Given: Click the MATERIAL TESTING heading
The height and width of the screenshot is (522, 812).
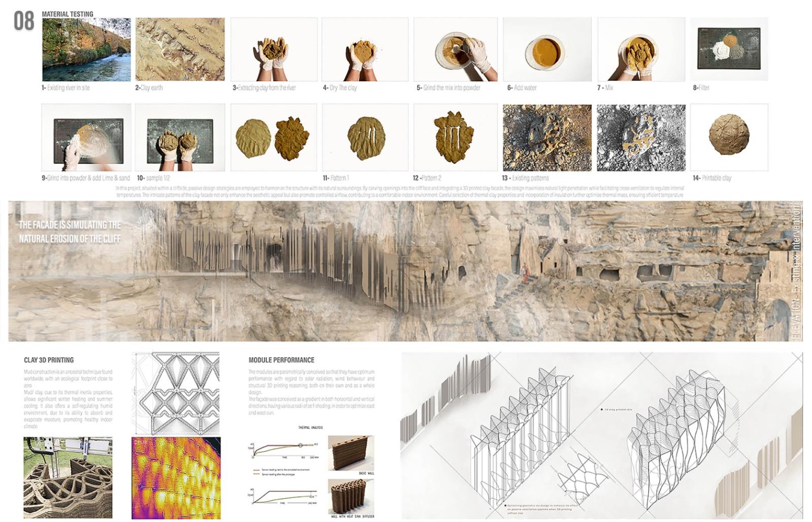Looking at the screenshot, I should tap(67, 14).
